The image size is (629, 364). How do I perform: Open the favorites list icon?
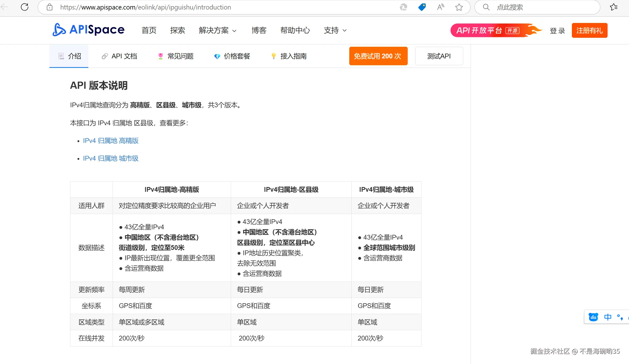[x=614, y=7]
